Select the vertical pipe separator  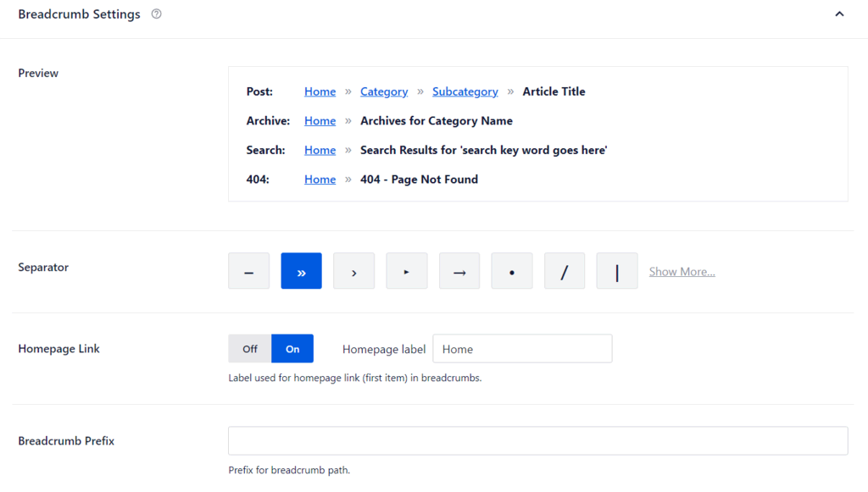(x=617, y=271)
